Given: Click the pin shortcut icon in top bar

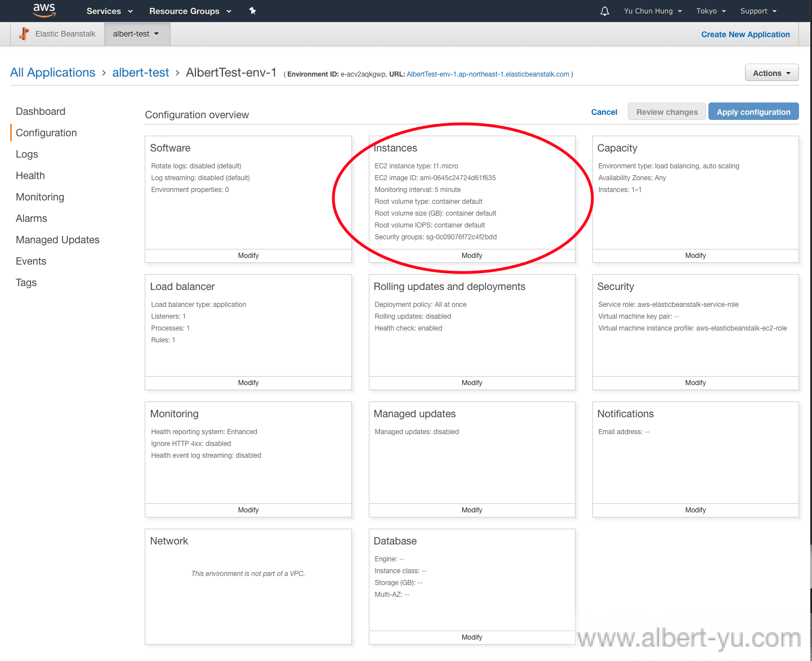Looking at the screenshot, I should coord(253,11).
